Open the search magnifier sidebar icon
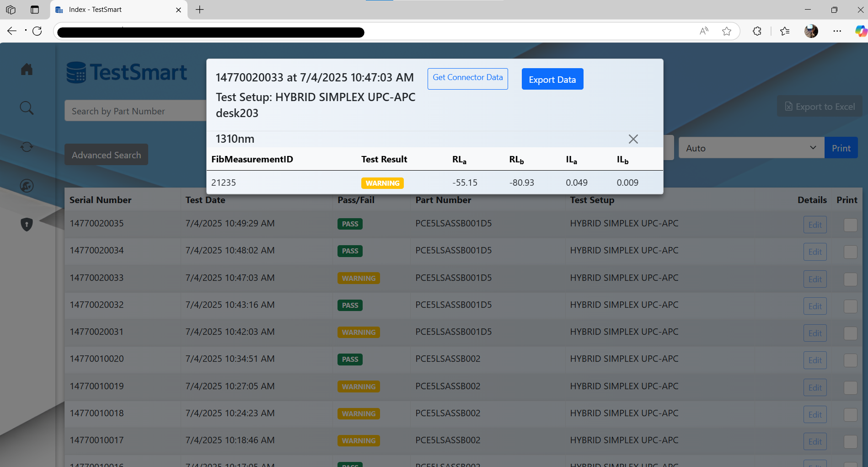 27,108
